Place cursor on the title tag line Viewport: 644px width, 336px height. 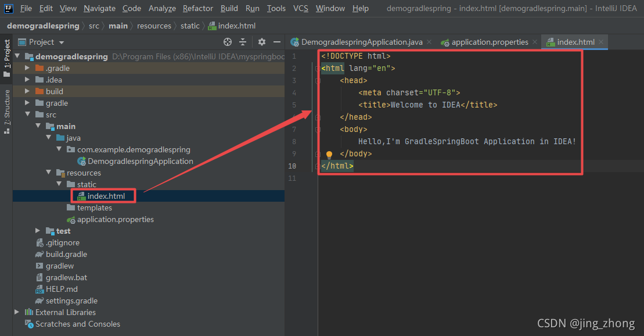[x=427, y=105]
